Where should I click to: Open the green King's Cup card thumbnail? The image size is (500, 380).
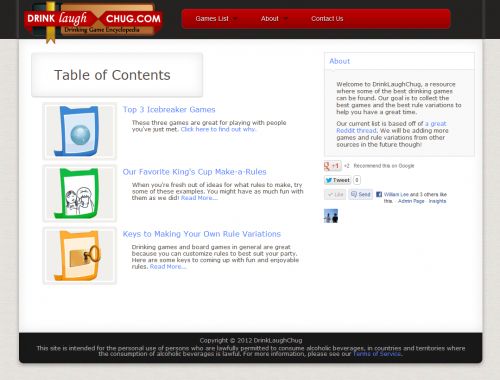80,193
